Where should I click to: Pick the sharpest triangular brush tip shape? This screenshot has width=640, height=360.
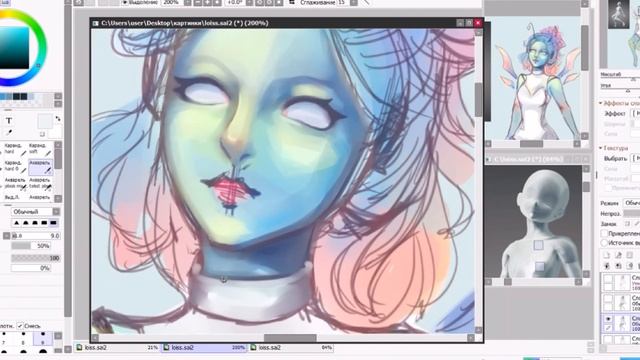point(17,223)
